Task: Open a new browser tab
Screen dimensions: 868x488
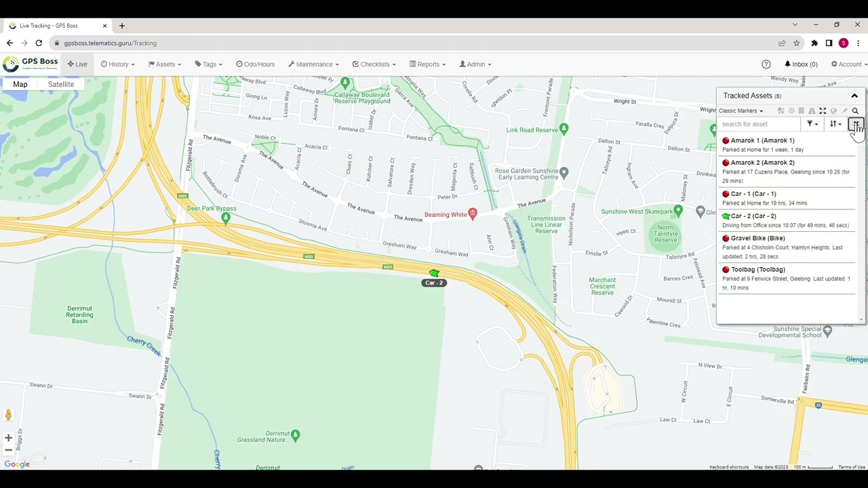Action: pyautogui.click(x=122, y=26)
